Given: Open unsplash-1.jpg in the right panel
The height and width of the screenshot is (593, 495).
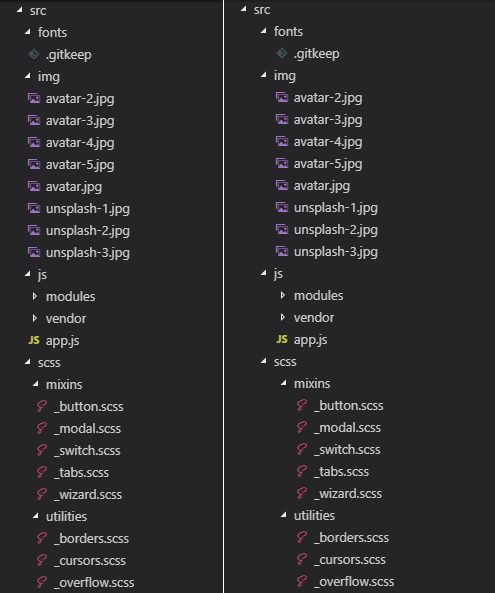Looking at the screenshot, I should tap(336, 208).
